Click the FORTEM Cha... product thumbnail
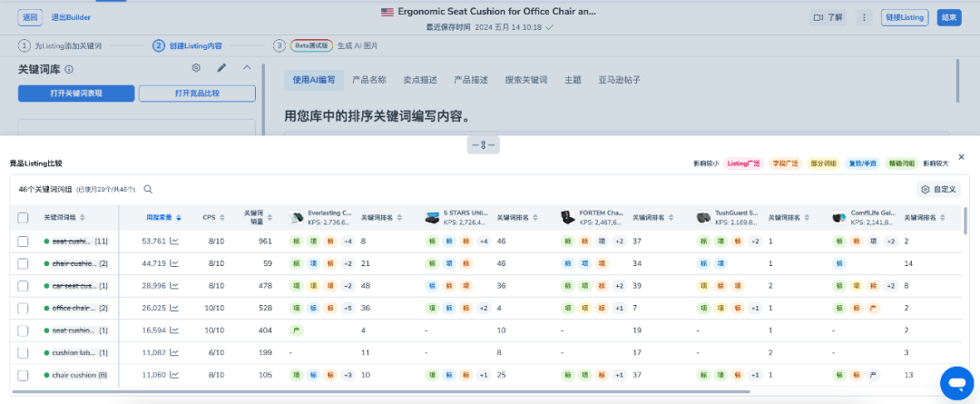This screenshot has height=404, width=980. coord(567,217)
